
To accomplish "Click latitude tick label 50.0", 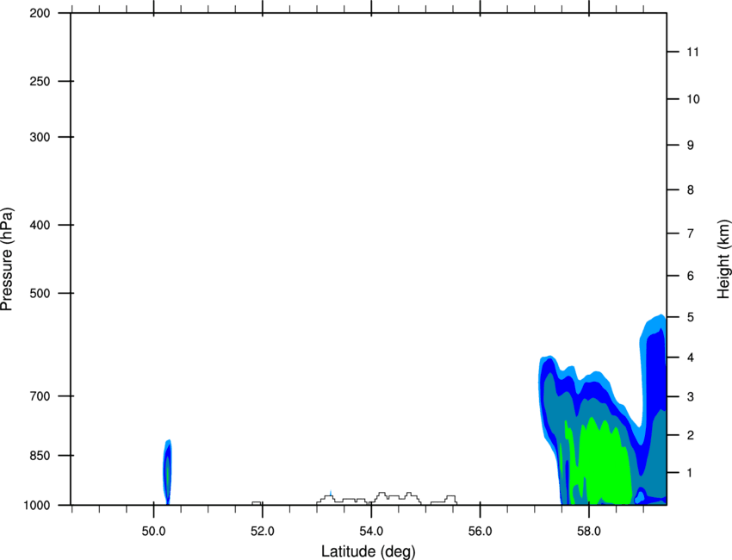I will pos(153,531).
